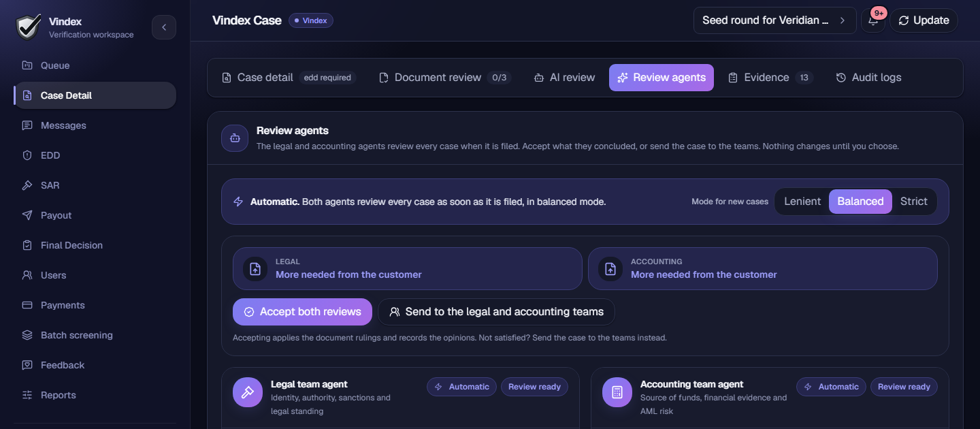Click the Accounting team agent calculator icon
980x429 pixels.
pyautogui.click(x=617, y=392)
